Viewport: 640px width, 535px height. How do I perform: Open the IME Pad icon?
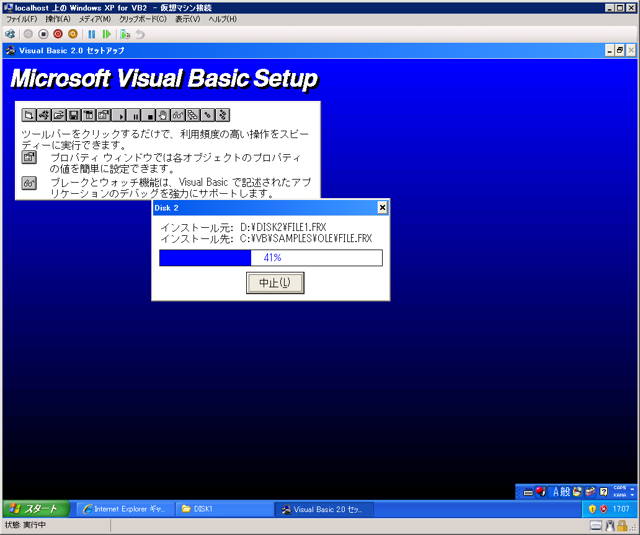pyautogui.click(x=577, y=492)
